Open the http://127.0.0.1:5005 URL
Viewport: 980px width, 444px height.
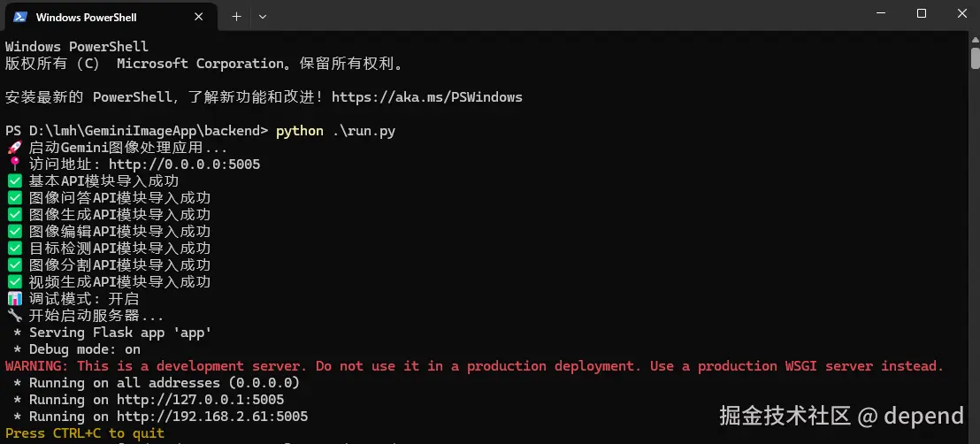pyautogui.click(x=200, y=400)
